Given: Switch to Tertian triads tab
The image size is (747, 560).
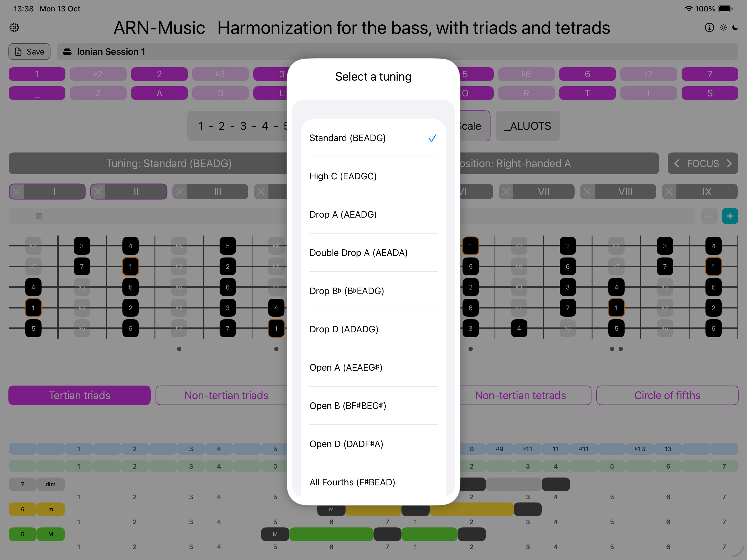Looking at the screenshot, I should coord(79,395).
